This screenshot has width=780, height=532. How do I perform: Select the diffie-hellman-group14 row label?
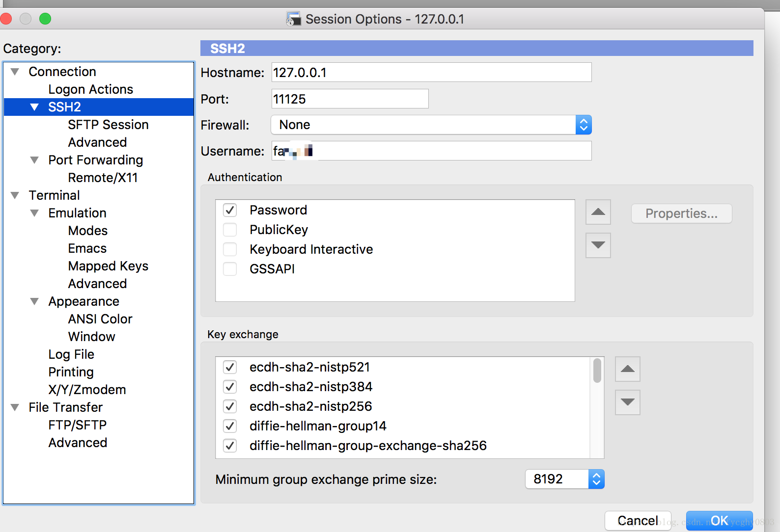click(318, 426)
